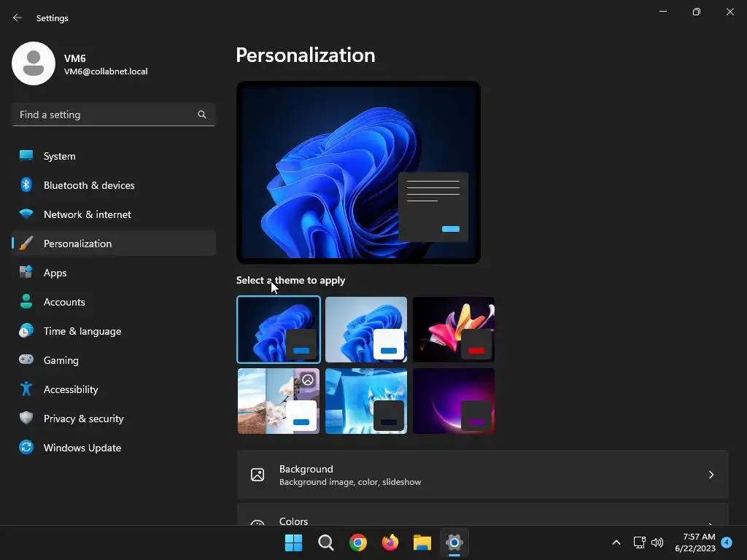Open the Windows Start menu

293,542
